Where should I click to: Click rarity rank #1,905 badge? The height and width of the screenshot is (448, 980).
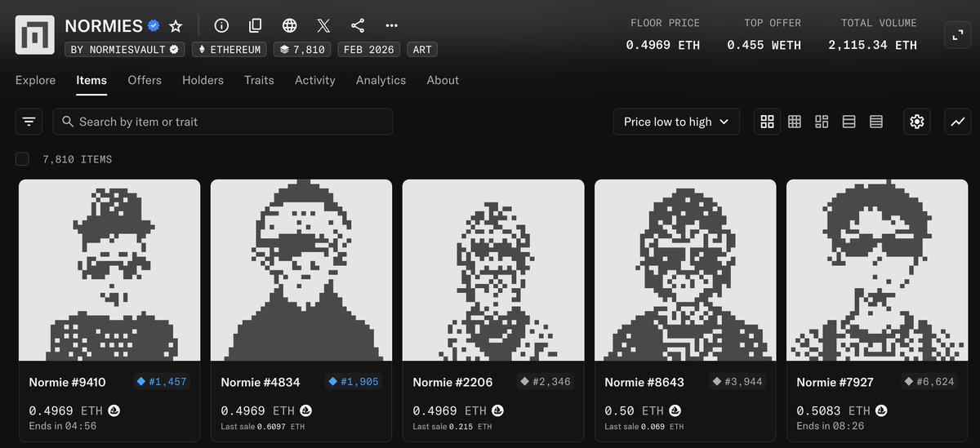tap(354, 382)
